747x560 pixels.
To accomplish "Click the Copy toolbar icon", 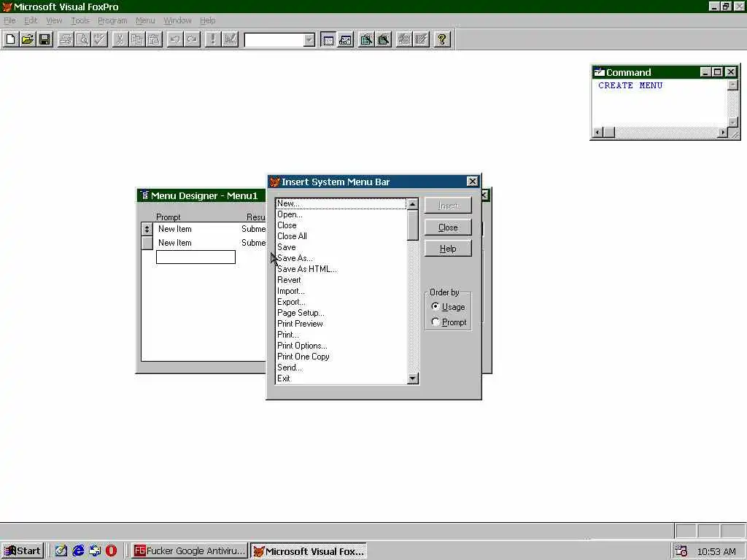I will pos(137,39).
